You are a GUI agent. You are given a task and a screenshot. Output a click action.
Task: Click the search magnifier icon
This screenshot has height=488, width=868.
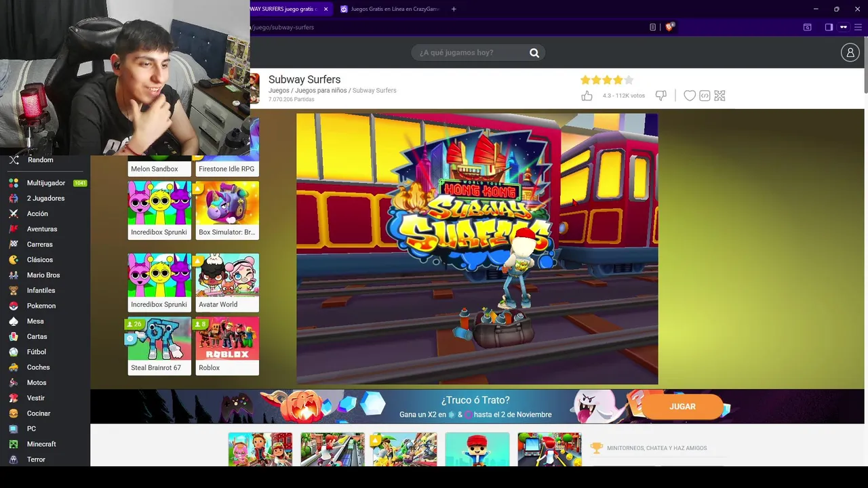tap(534, 53)
